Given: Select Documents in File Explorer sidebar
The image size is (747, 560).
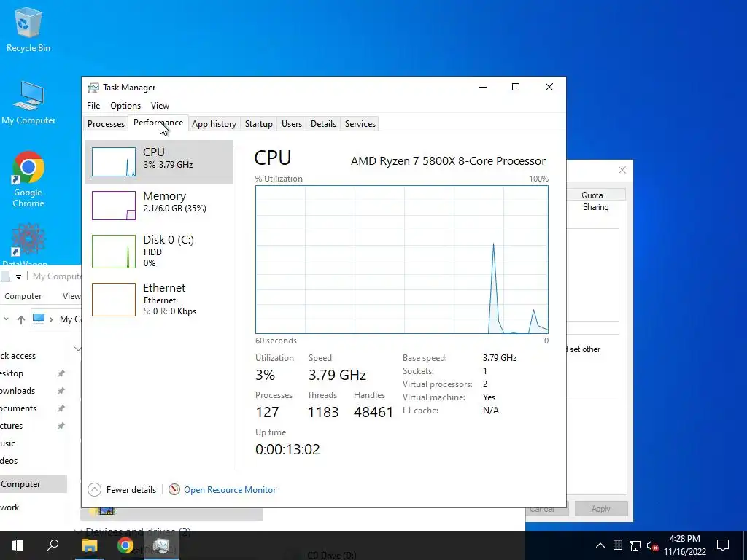Looking at the screenshot, I should (x=18, y=408).
